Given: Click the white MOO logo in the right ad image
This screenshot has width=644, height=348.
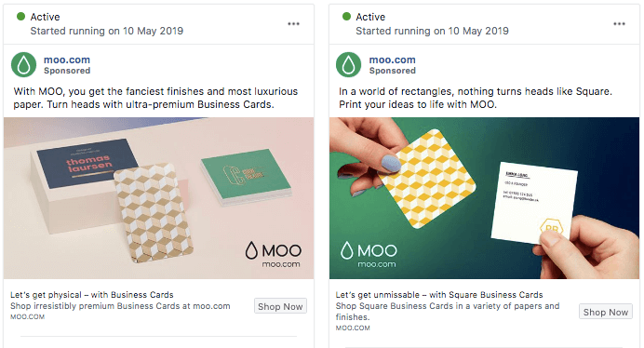Looking at the screenshot, I should click(x=369, y=254).
